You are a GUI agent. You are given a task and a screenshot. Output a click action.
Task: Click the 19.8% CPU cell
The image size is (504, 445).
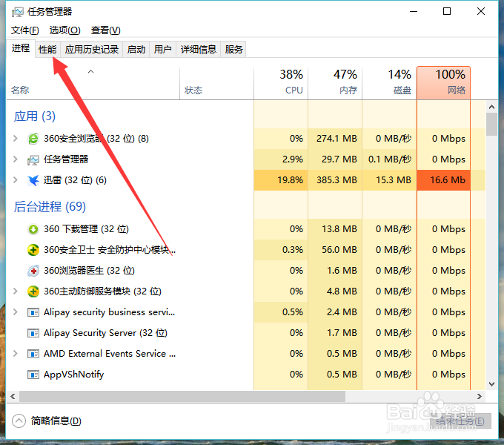click(x=281, y=180)
